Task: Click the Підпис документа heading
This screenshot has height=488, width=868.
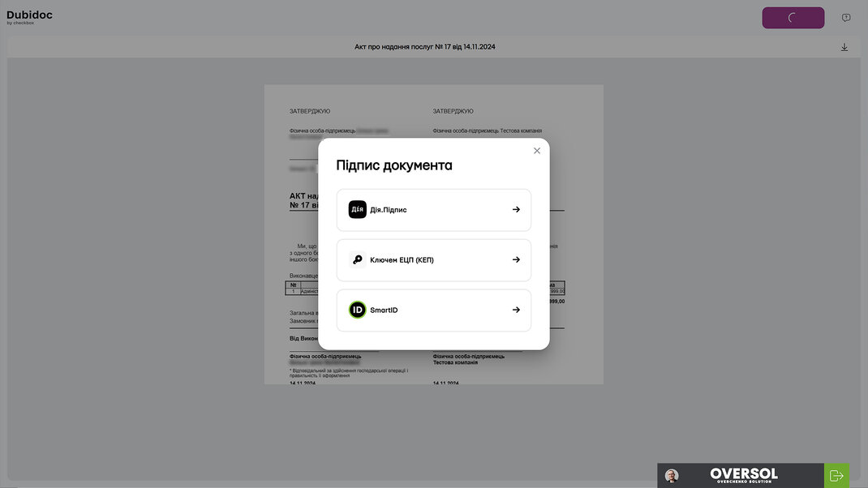Action: (394, 165)
